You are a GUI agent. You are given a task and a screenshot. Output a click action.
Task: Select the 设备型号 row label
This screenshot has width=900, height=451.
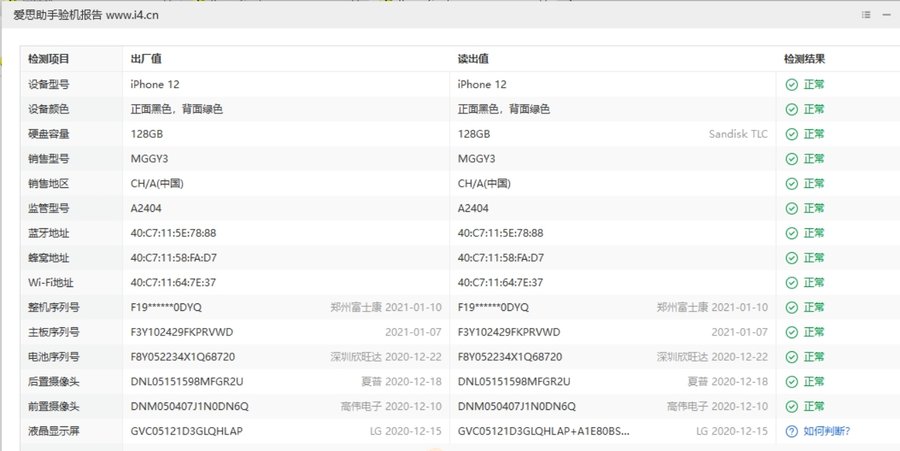click(49, 84)
